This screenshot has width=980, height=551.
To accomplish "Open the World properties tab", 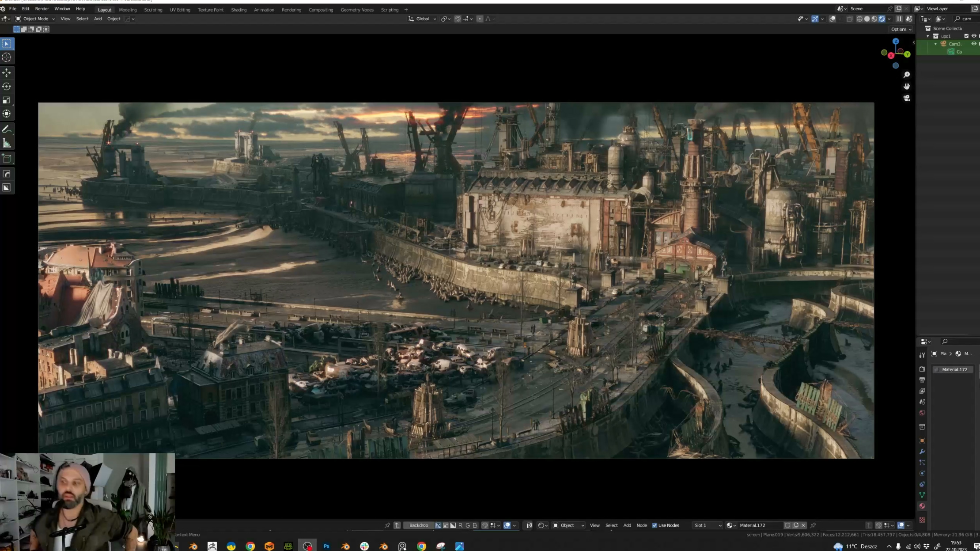I will click(922, 413).
